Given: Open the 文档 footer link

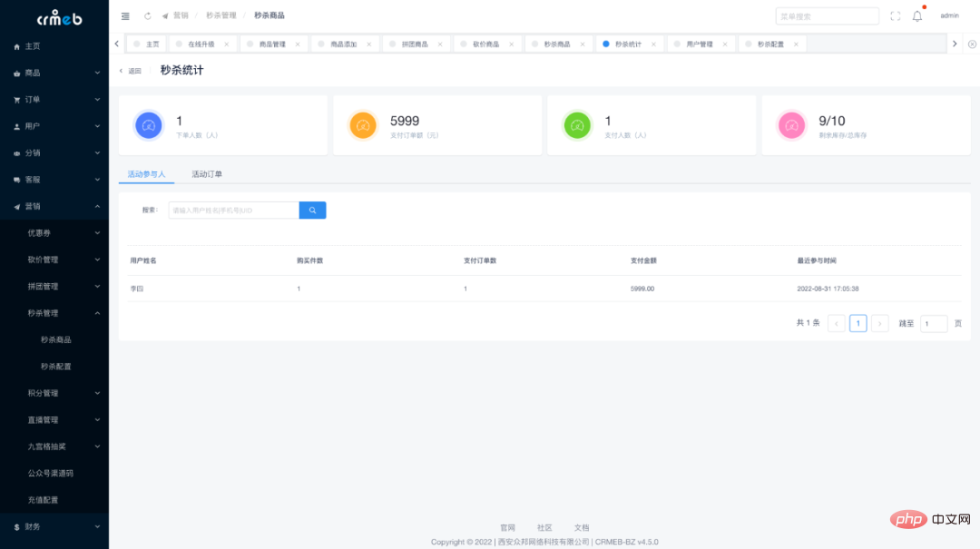Looking at the screenshot, I should pos(582,528).
